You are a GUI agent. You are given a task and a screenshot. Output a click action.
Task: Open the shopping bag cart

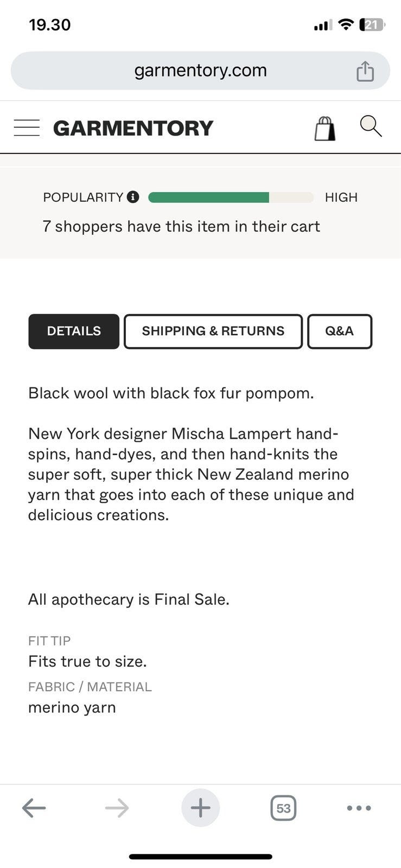point(324,129)
